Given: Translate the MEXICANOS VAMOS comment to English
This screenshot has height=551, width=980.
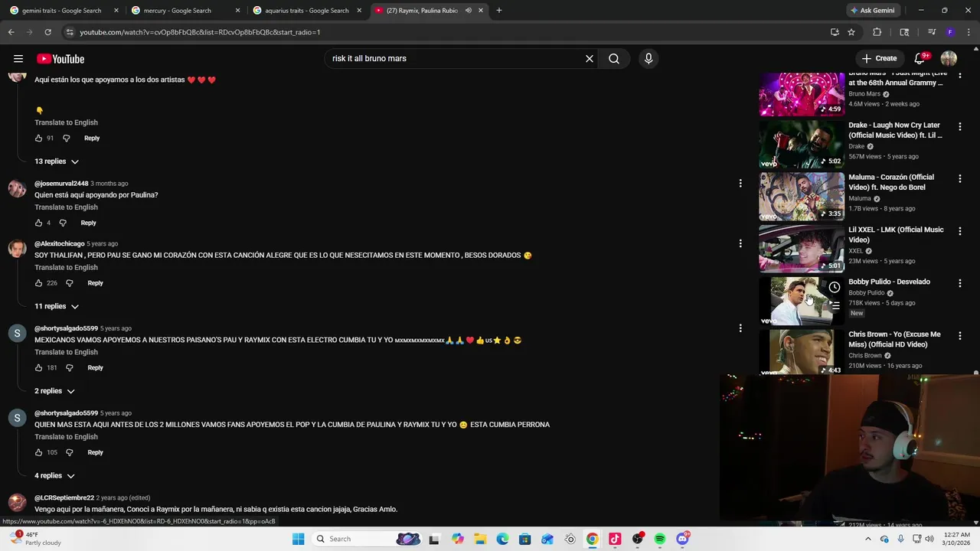Looking at the screenshot, I should [x=66, y=352].
